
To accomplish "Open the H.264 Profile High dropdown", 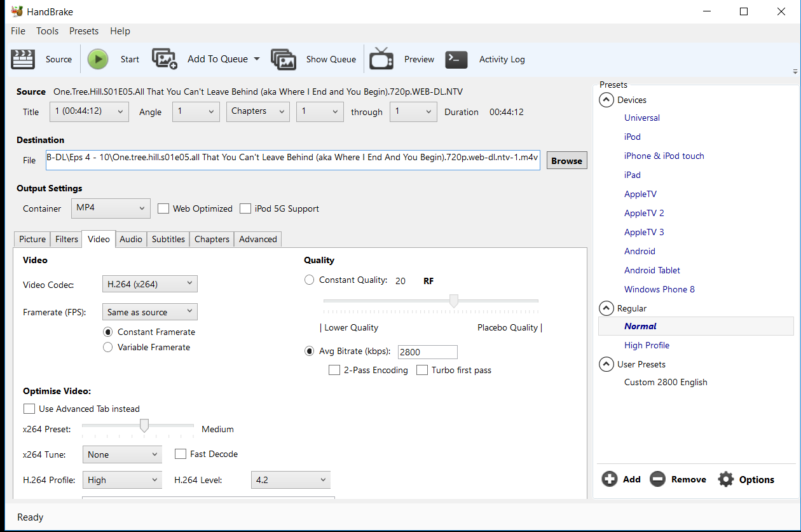I will coord(122,479).
